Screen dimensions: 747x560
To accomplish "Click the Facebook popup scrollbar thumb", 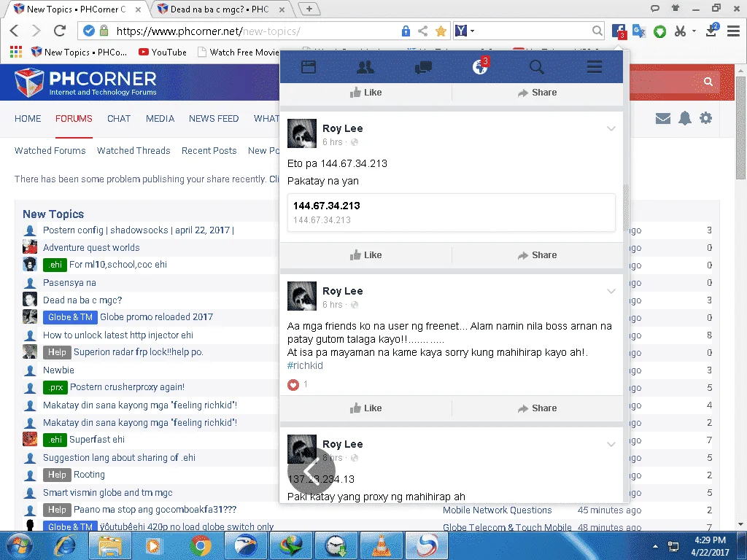I will [x=626, y=207].
